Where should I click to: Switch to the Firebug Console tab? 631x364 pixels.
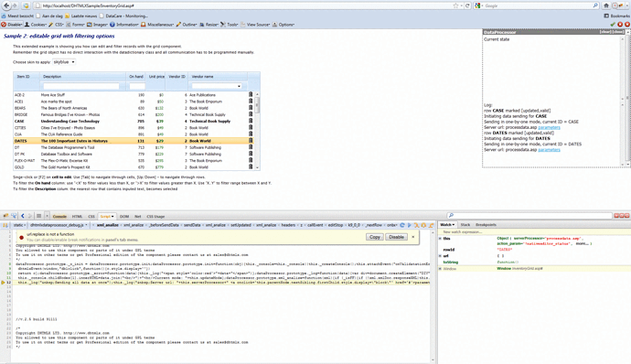tap(59, 216)
